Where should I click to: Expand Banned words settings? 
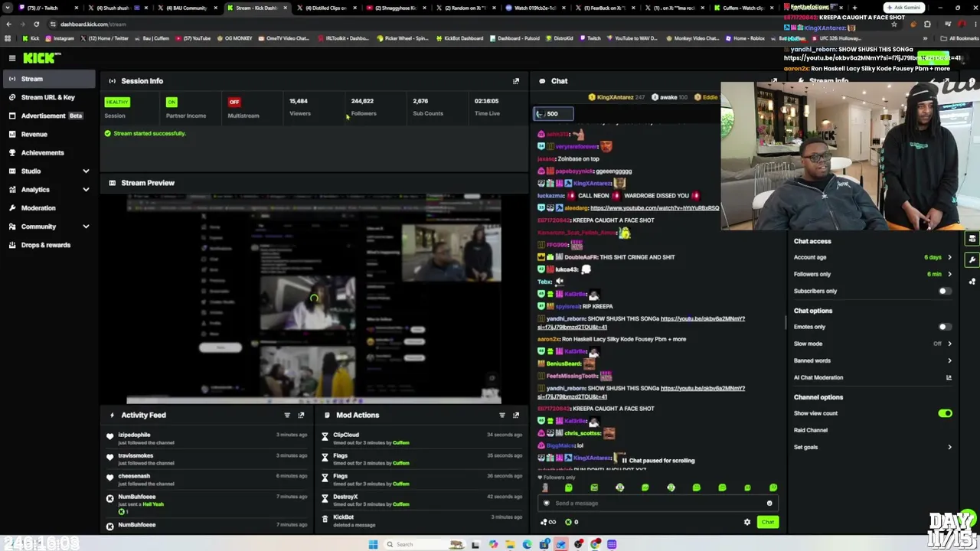coord(949,360)
